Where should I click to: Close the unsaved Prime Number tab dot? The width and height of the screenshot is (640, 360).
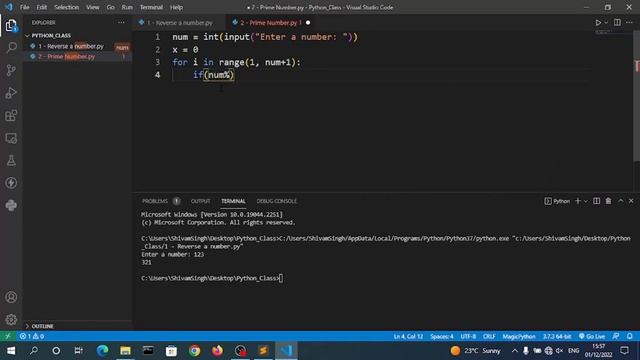308,22
